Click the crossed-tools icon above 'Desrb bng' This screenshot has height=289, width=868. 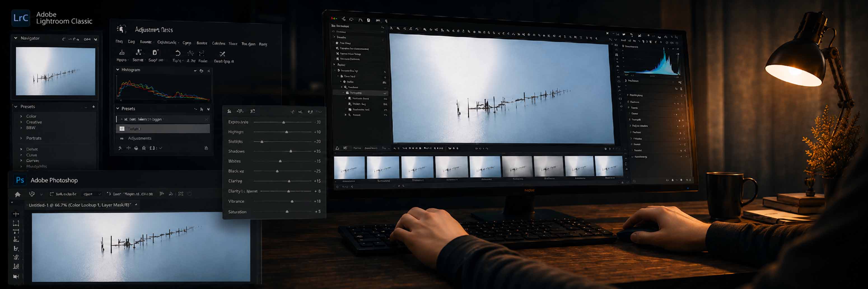pyautogui.click(x=222, y=54)
